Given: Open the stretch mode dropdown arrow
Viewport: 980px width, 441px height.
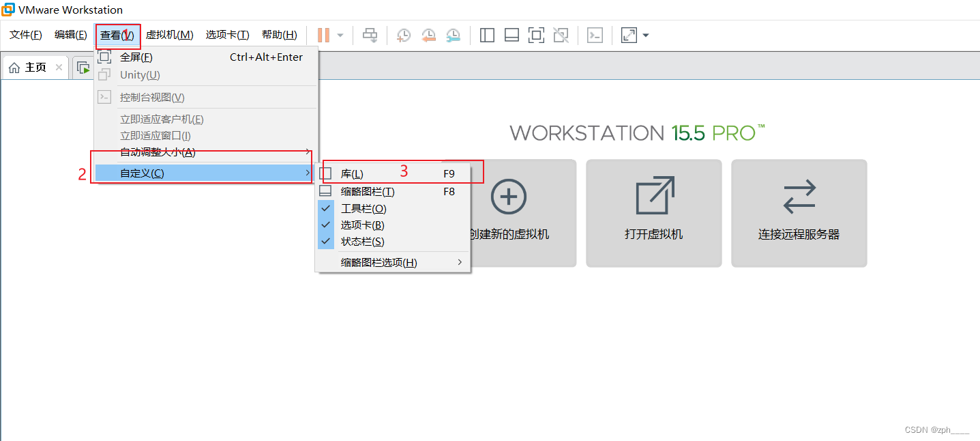Looking at the screenshot, I should point(646,35).
